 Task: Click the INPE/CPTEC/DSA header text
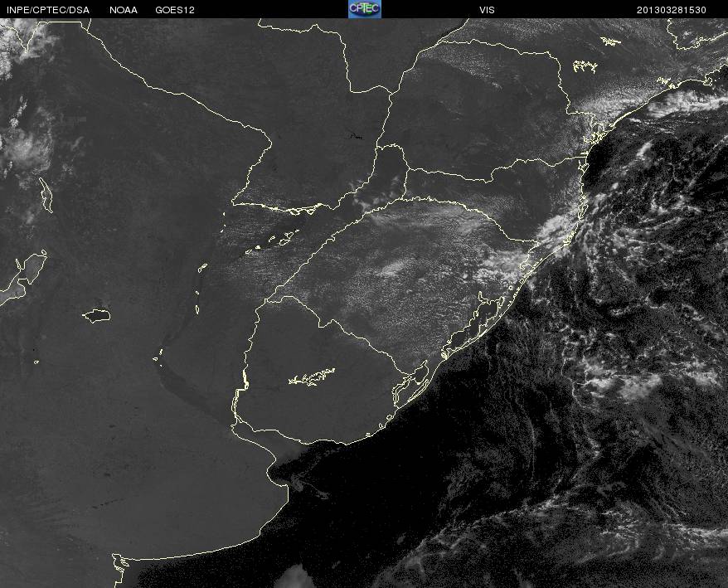point(48,10)
